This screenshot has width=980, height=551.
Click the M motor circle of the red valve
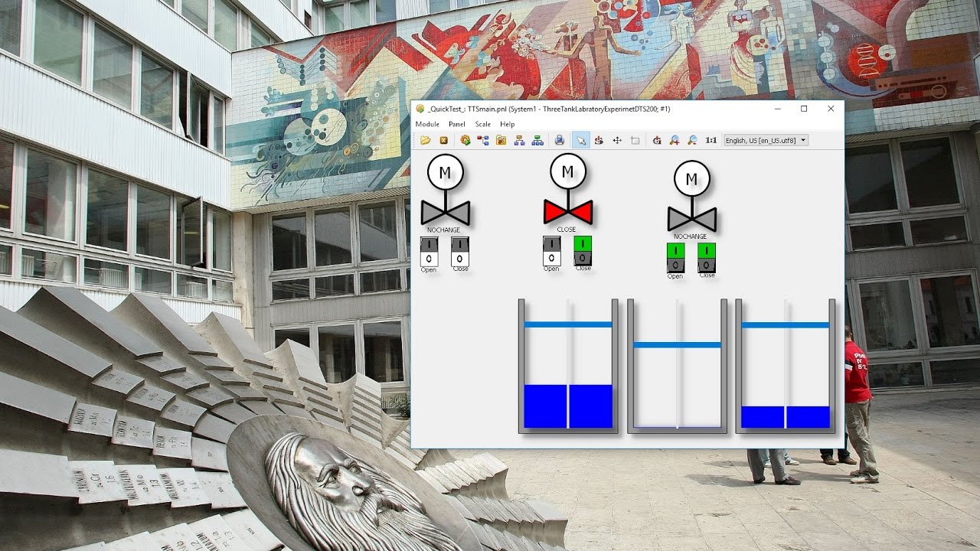coord(567,172)
